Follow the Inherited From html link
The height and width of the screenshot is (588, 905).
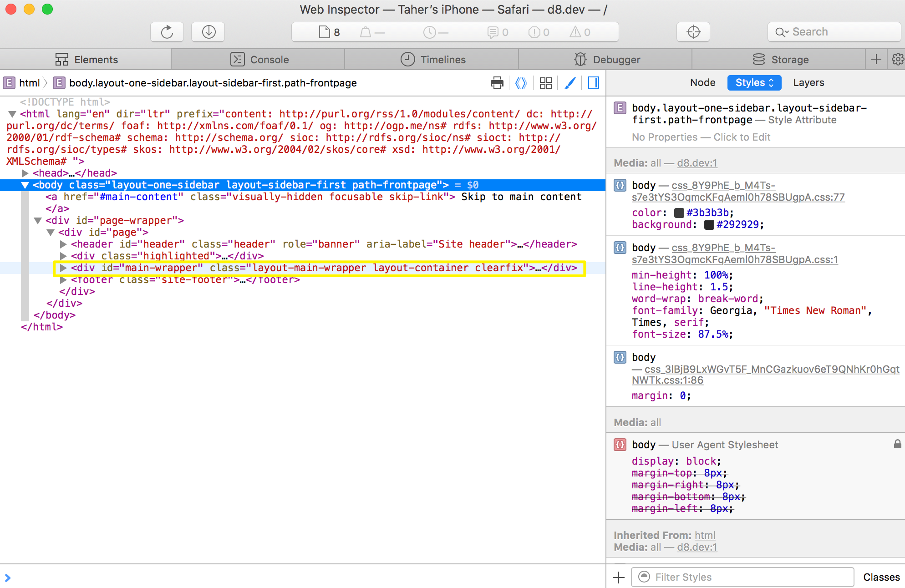705,535
